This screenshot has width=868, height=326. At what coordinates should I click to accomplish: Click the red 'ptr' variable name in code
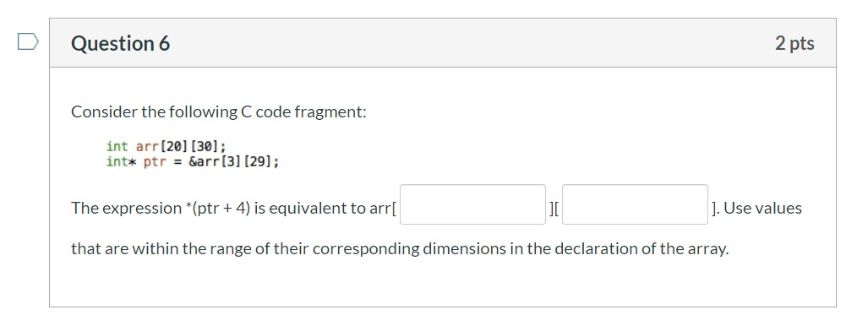(x=155, y=162)
